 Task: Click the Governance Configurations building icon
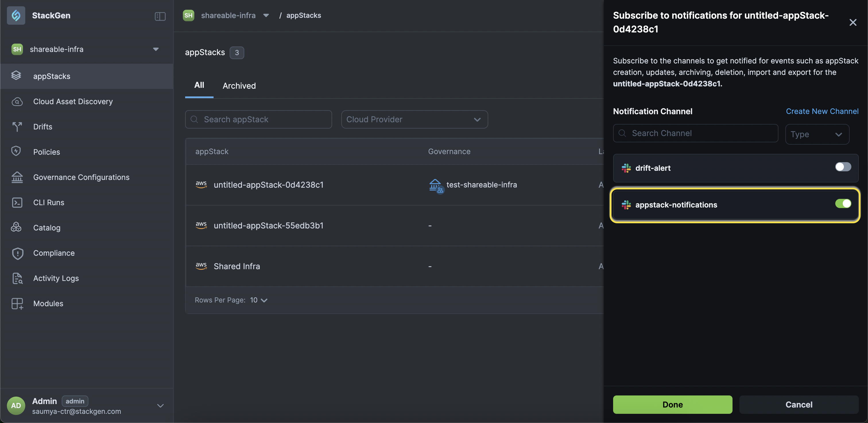tap(17, 177)
